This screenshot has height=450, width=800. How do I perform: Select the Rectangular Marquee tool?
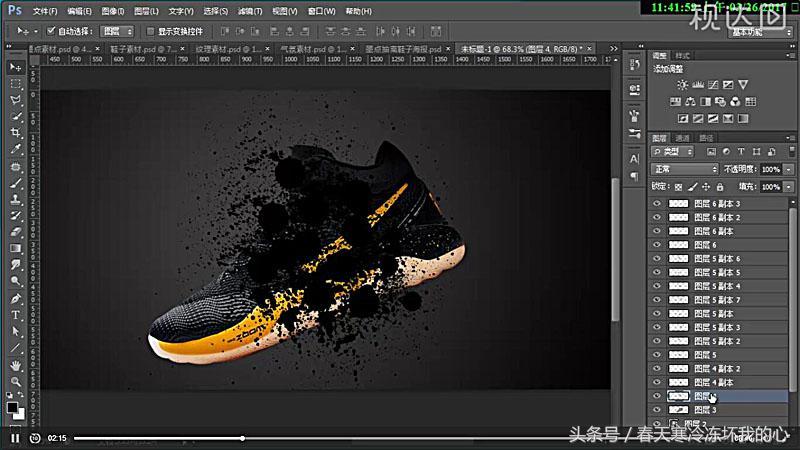(x=16, y=84)
